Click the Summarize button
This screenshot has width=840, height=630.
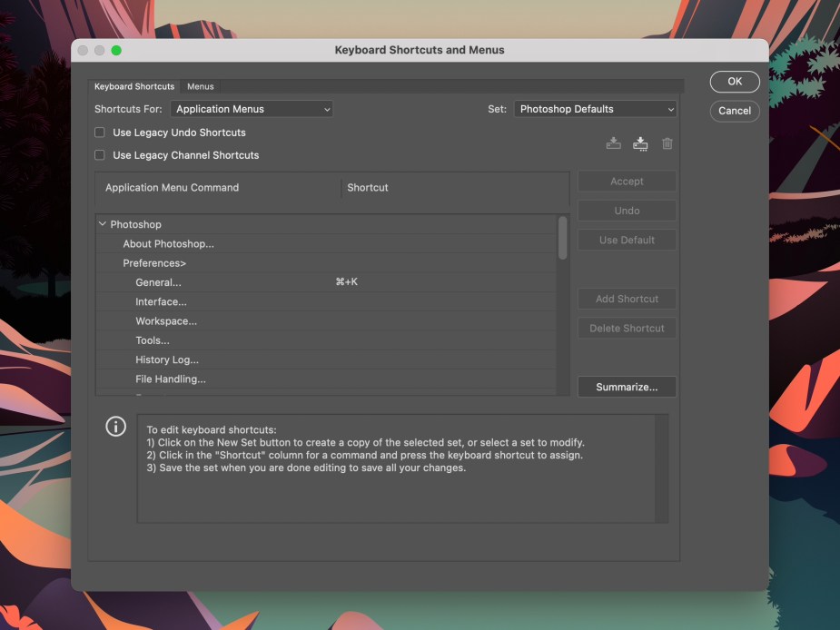(627, 386)
